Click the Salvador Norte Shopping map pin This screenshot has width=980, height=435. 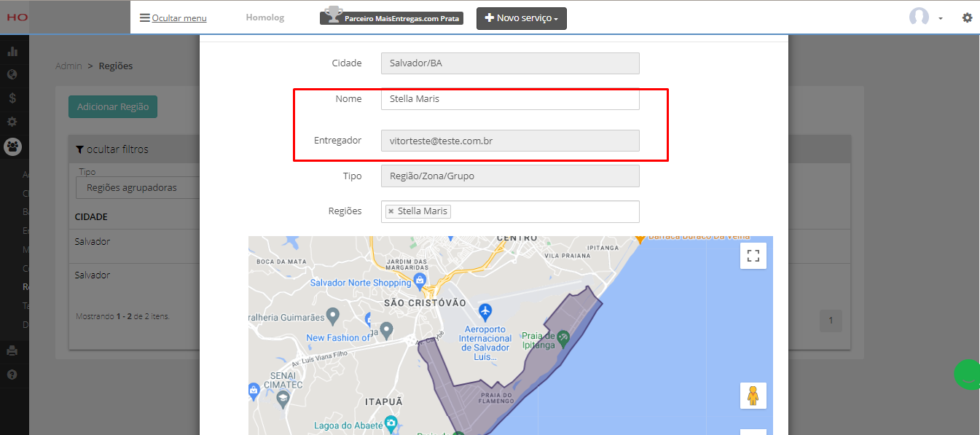(420, 280)
